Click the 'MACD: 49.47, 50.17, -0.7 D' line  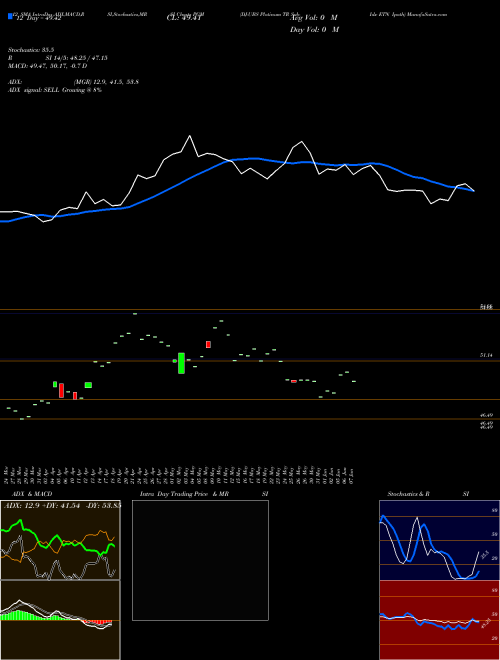click(47, 66)
